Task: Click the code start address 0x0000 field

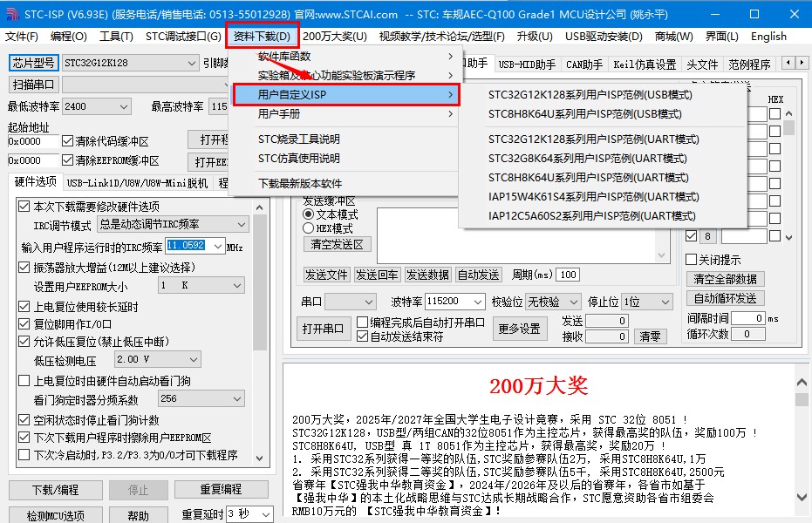Action: coord(32,141)
